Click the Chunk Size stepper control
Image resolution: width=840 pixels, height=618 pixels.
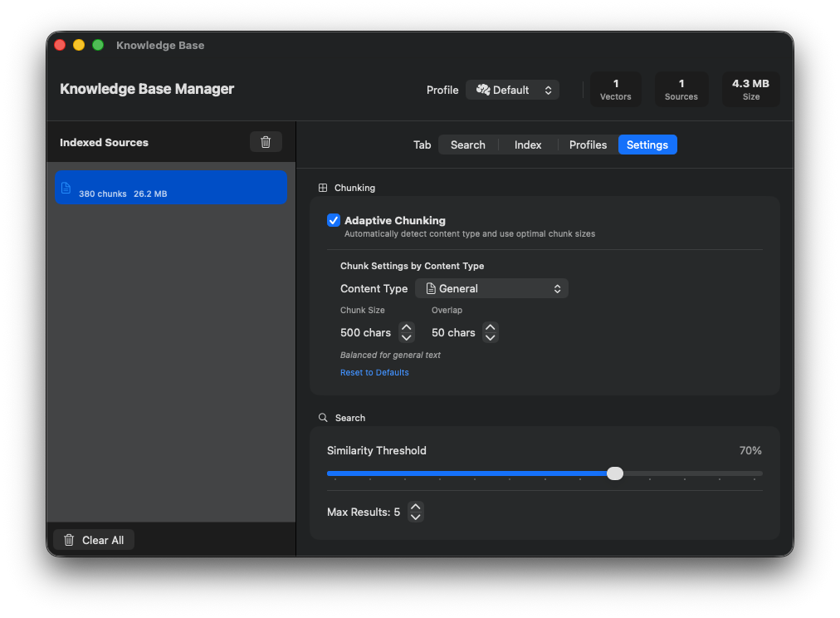point(407,332)
